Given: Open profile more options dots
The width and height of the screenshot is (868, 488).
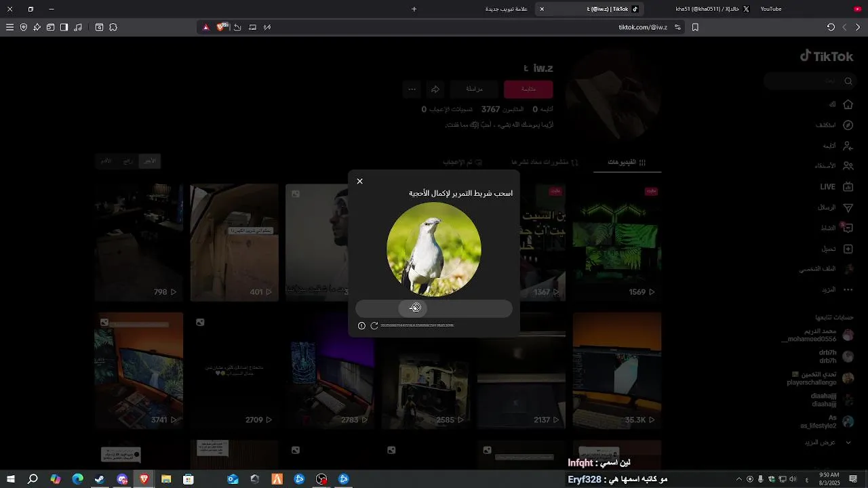Looking at the screenshot, I should (412, 89).
